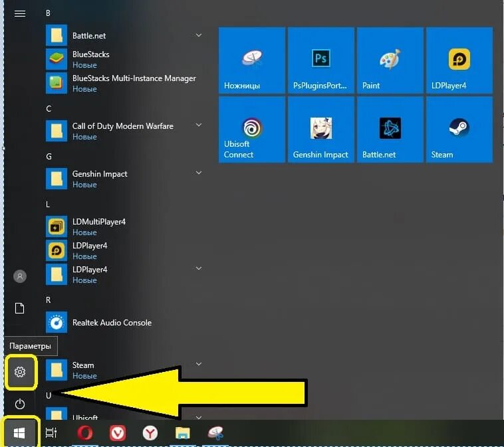Screen dimensions: 504x447
Task: Open the PsPluginsPort tile
Action: 320,60
